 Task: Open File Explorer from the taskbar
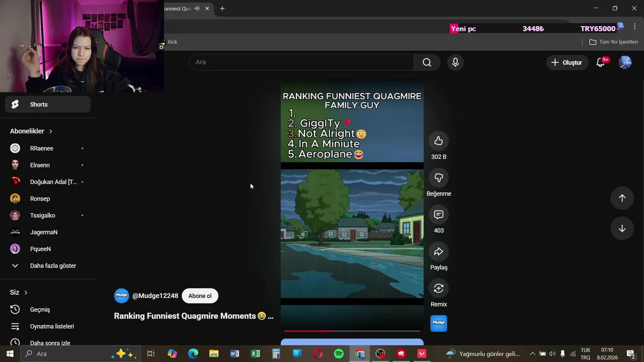[x=214, y=353]
